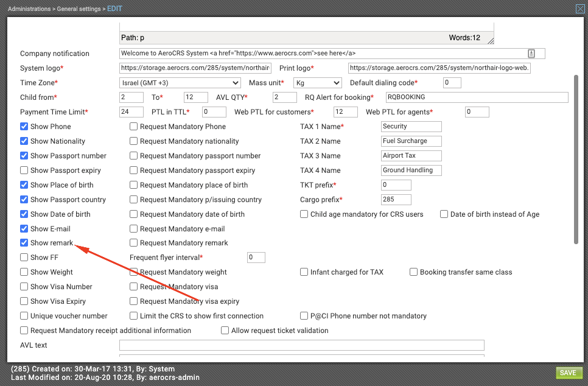The image size is (588, 386).
Task: Uncheck Show Passport country
Action: click(24, 200)
